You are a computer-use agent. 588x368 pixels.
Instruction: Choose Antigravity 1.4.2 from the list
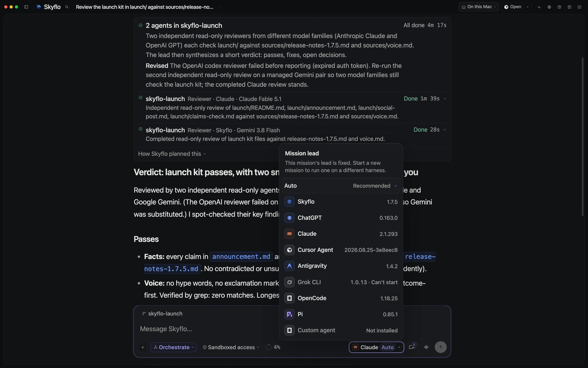pyautogui.click(x=341, y=266)
